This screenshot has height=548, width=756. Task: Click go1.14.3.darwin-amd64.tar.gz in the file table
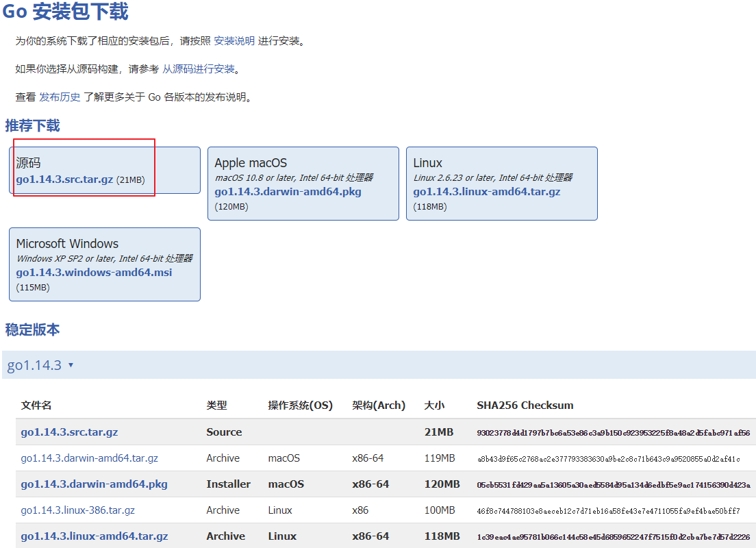(x=89, y=458)
